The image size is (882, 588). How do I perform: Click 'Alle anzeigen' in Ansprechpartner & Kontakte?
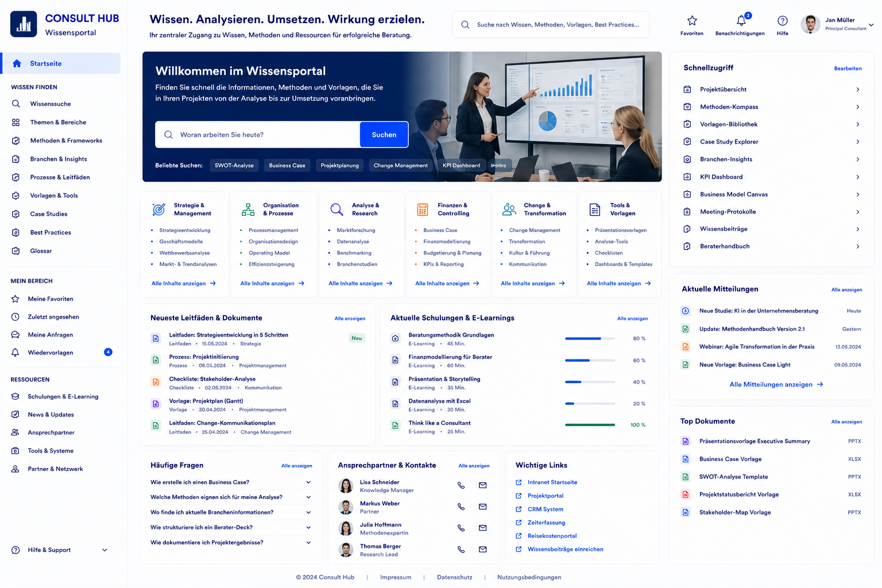click(474, 466)
